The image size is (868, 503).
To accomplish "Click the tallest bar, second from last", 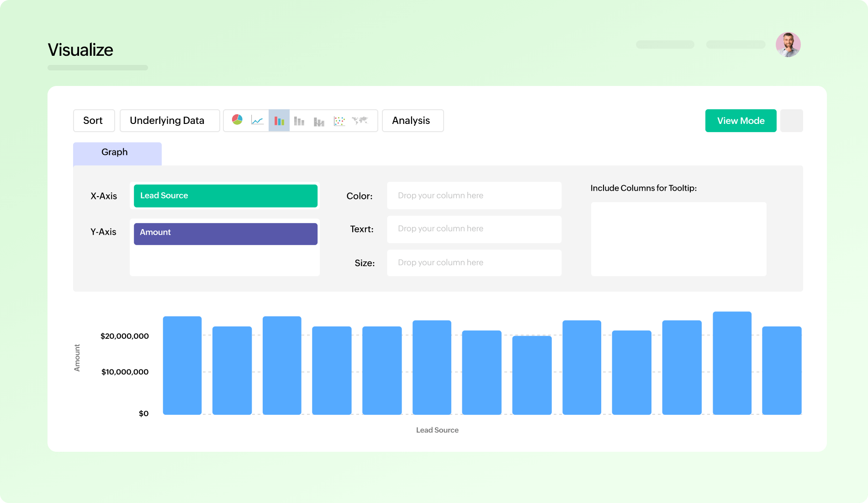I will coord(732,363).
